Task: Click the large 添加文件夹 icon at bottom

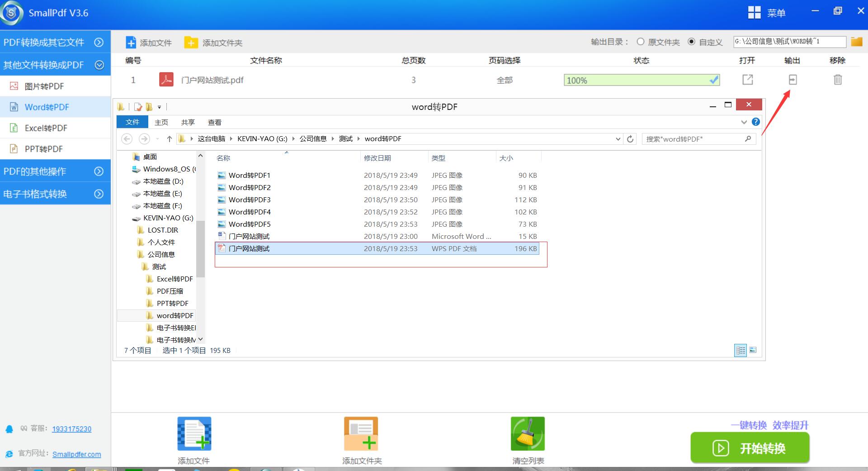Action: 361,433
